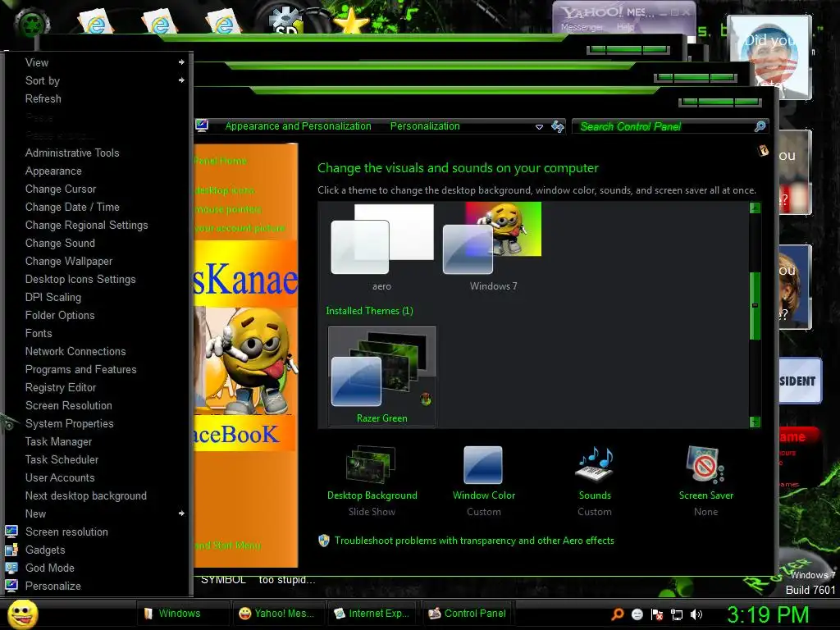The height and width of the screenshot is (630, 840).
Task: Click the search magnifier in Control Panel
Action: coord(760,126)
